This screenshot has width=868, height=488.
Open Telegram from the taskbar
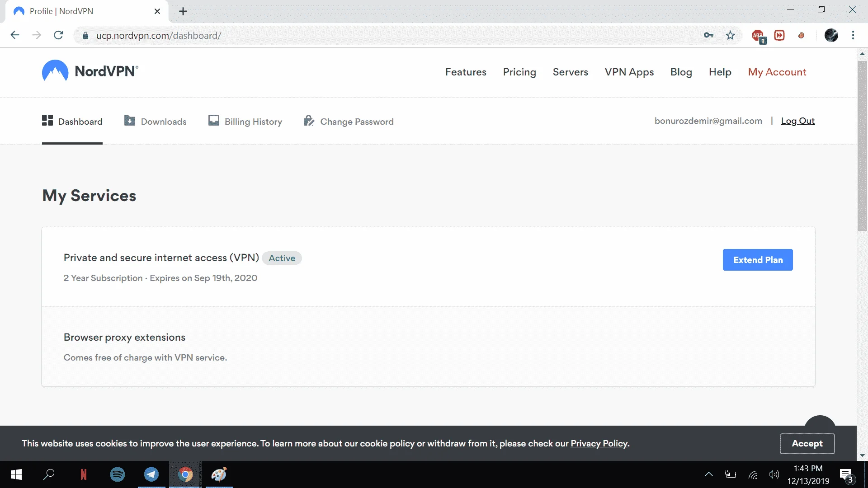point(151,474)
